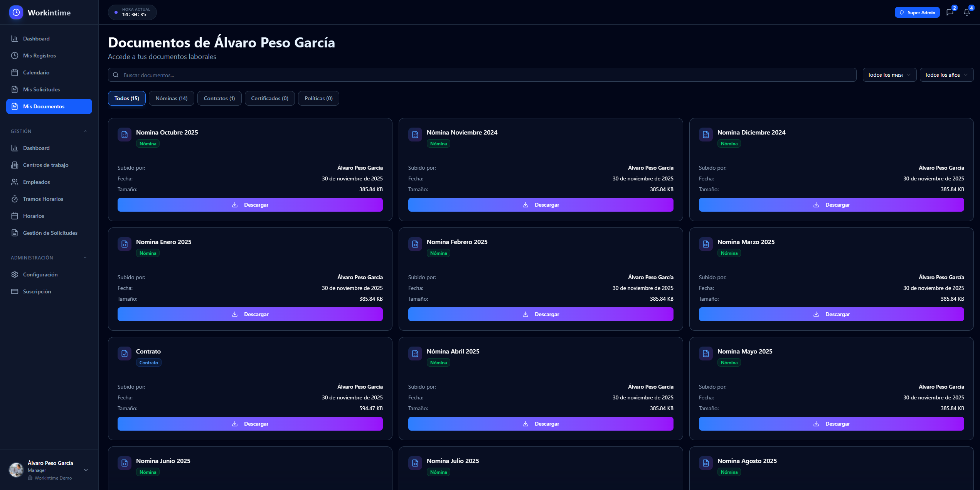Click the Contrato document file icon

125,354
